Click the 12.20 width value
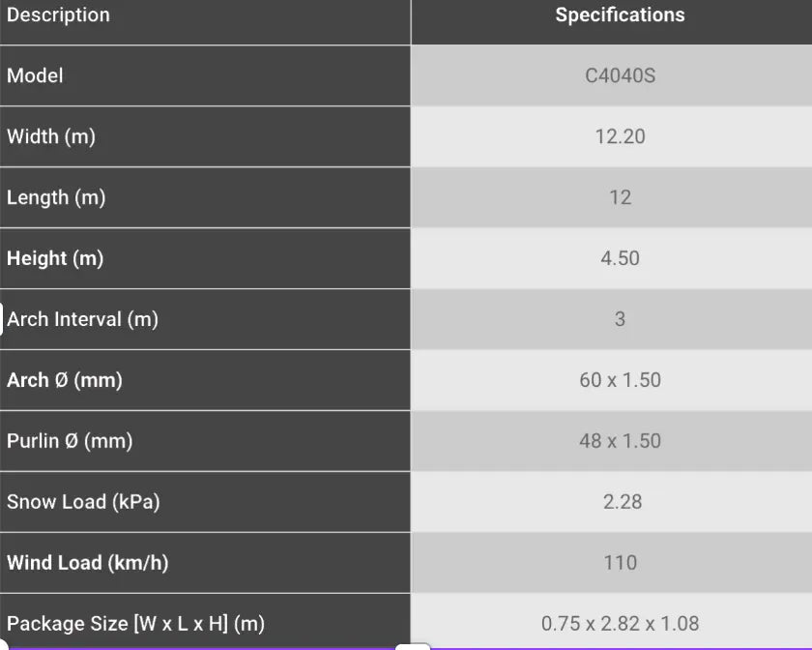812x650 pixels. tap(620, 136)
